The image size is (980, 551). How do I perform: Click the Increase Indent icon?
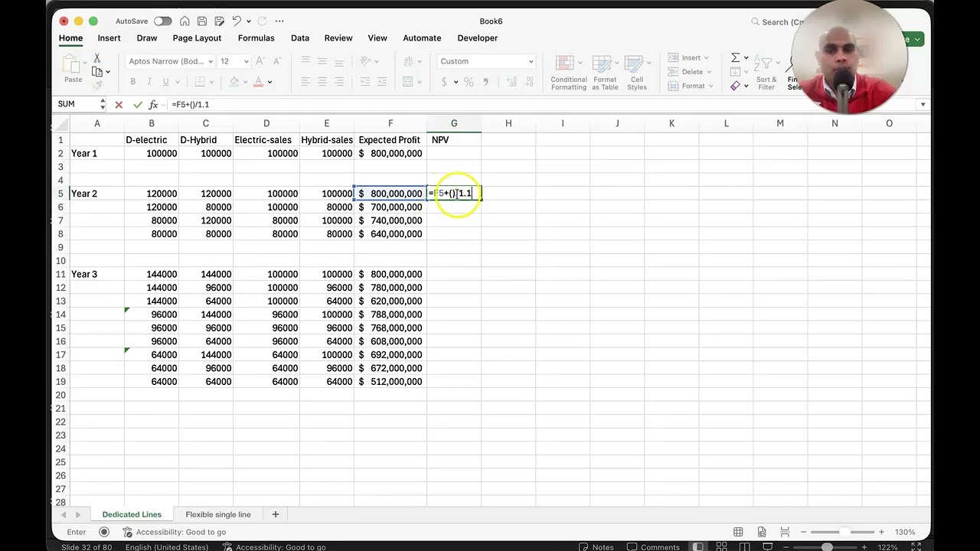coord(382,82)
